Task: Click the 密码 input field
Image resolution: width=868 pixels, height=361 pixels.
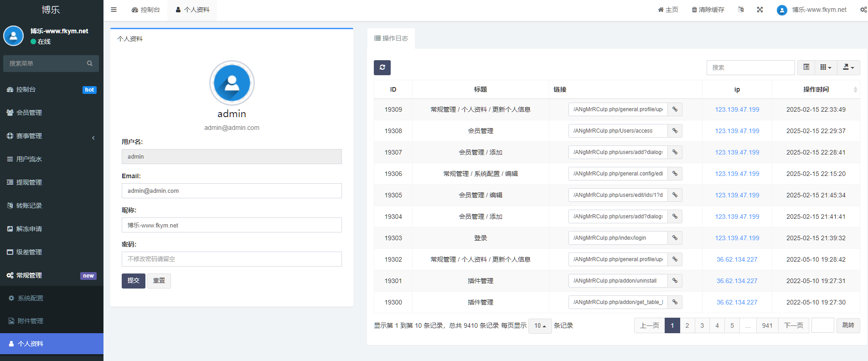Action: pos(232,259)
